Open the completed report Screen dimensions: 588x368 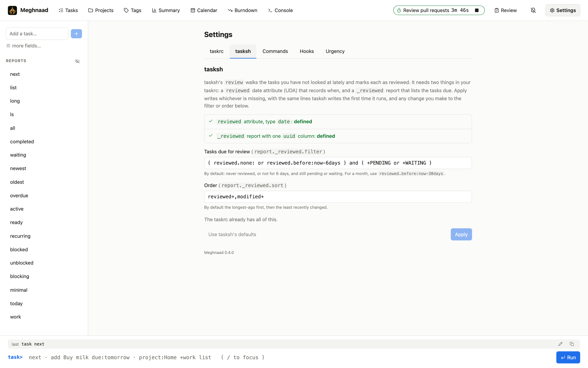[x=44, y=142]
